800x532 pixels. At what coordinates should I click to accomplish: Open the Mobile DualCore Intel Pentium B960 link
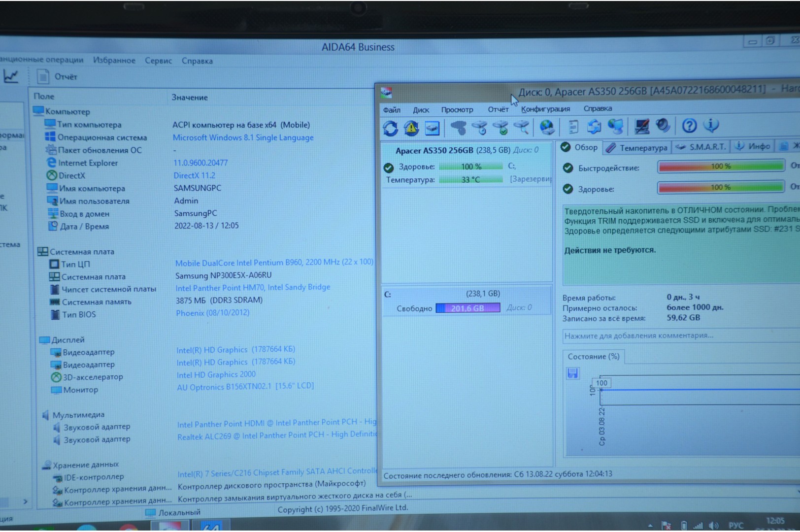pyautogui.click(x=274, y=262)
